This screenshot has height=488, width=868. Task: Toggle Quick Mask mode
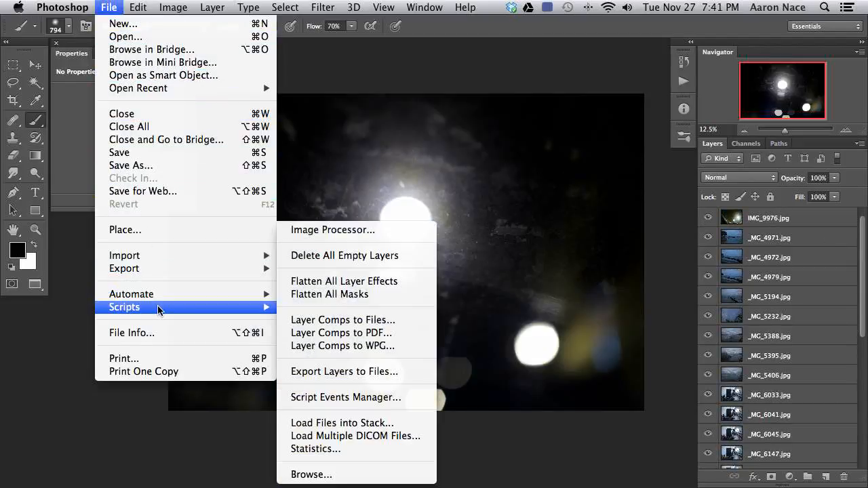[x=12, y=284]
